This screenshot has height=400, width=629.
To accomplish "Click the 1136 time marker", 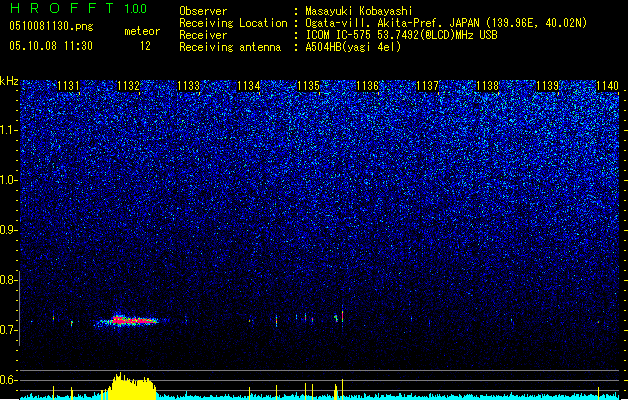I will (x=368, y=86).
